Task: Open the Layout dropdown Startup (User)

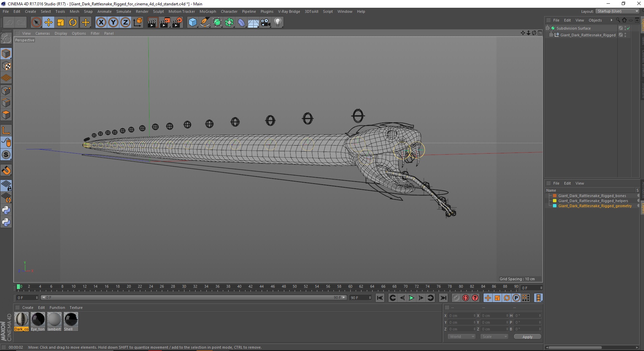Action: 618,11
